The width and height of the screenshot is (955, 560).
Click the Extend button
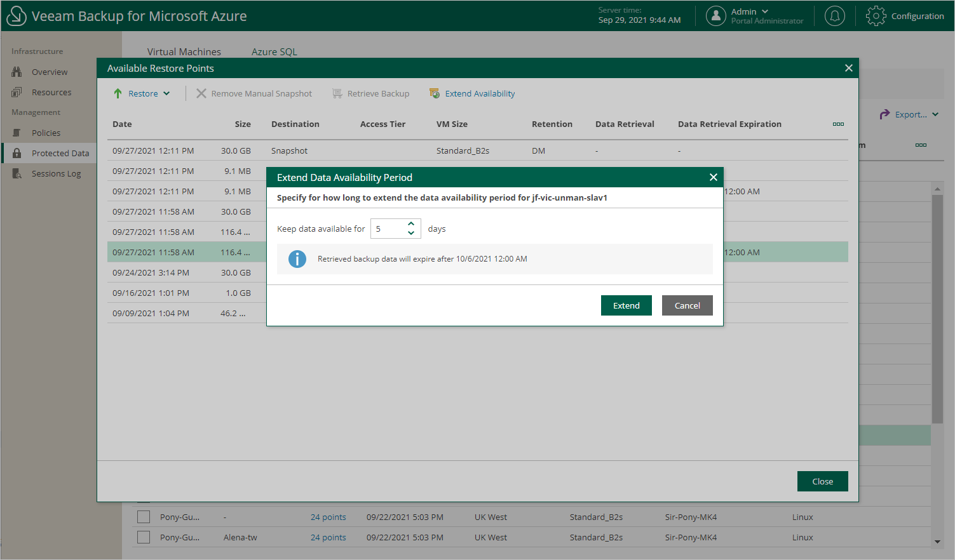pyautogui.click(x=627, y=305)
